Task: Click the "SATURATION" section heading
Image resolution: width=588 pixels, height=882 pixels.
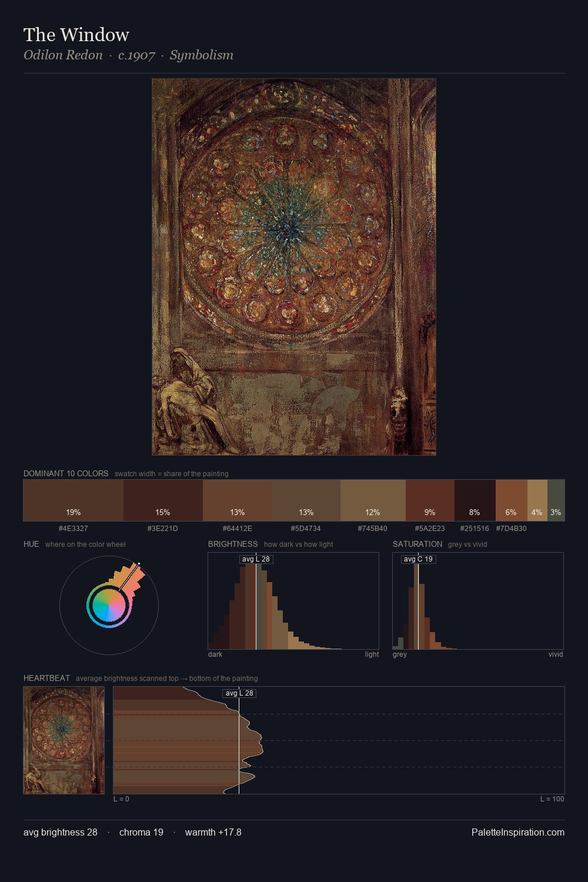Action: (x=417, y=544)
